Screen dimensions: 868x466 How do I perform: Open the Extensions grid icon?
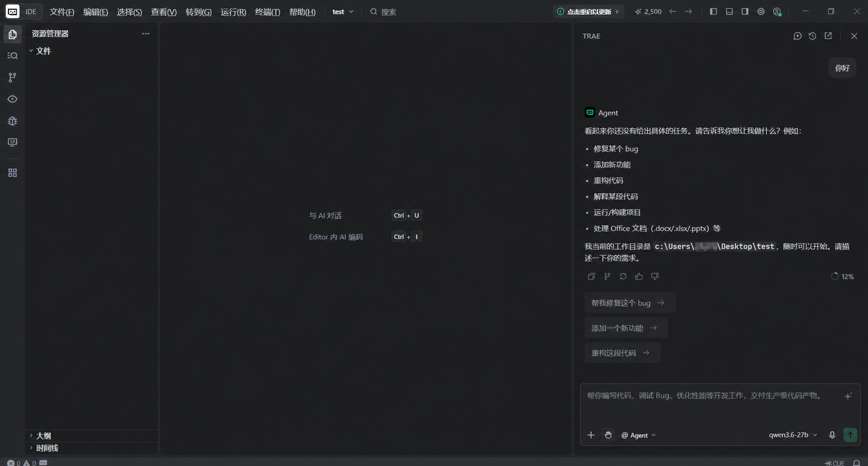point(13,173)
